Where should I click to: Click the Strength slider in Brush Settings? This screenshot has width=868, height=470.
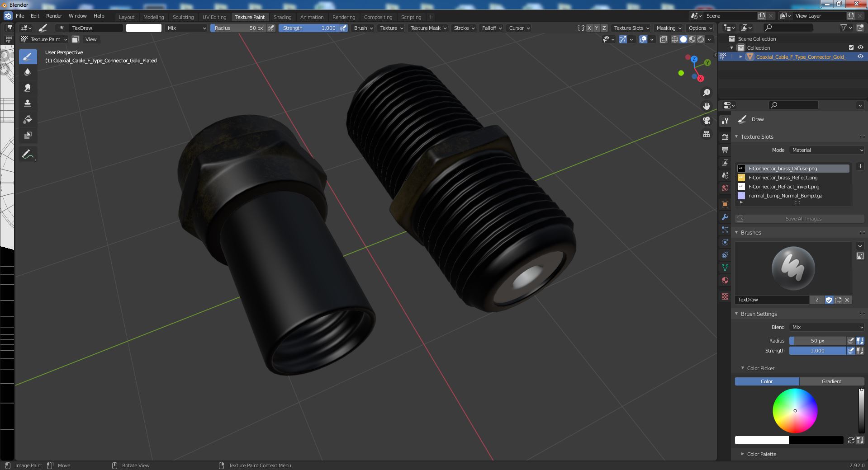click(817, 351)
